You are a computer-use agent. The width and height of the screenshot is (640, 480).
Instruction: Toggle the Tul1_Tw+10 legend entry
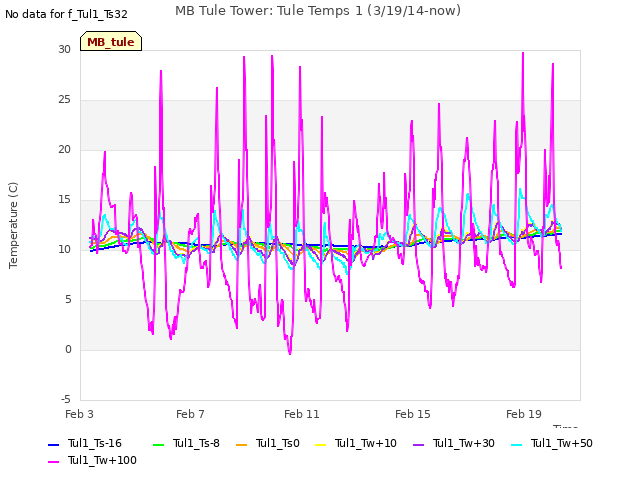(x=356, y=443)
